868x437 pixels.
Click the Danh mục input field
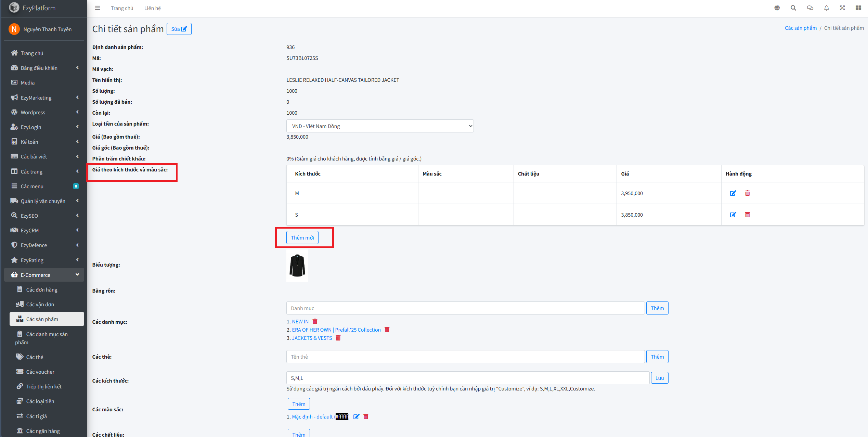(x=465, y=308)
